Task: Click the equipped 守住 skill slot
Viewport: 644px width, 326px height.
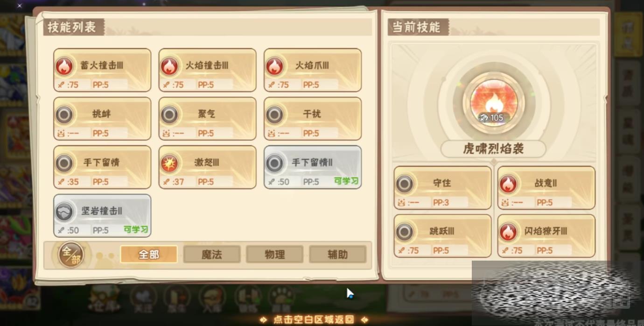Action: [443, 188]
